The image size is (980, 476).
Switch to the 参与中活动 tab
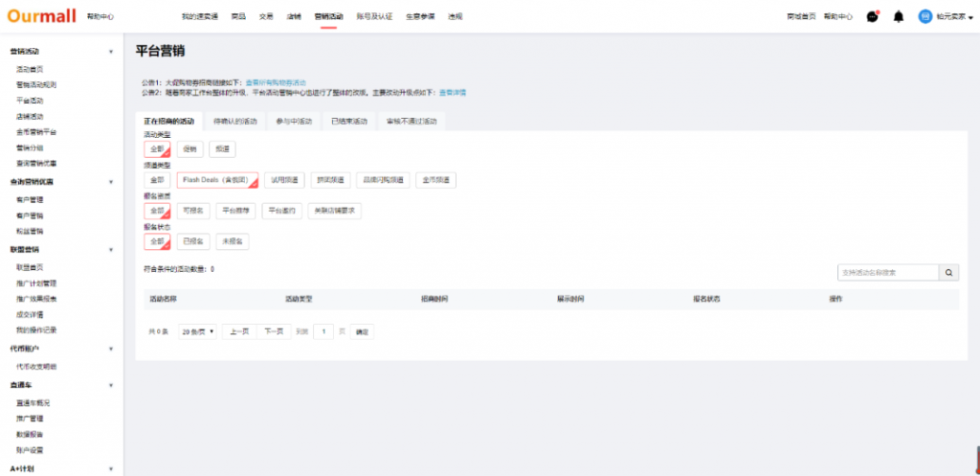pyautogui.click(x=293, y=122)
